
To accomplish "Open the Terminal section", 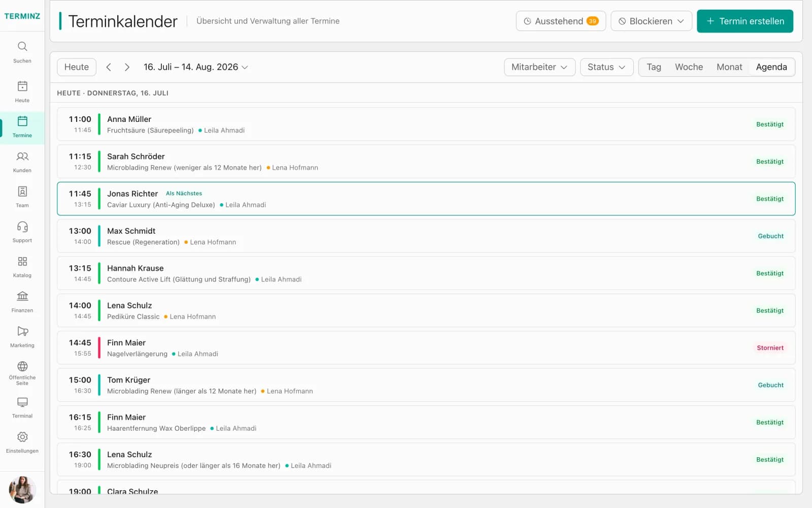I will point(22,408).
